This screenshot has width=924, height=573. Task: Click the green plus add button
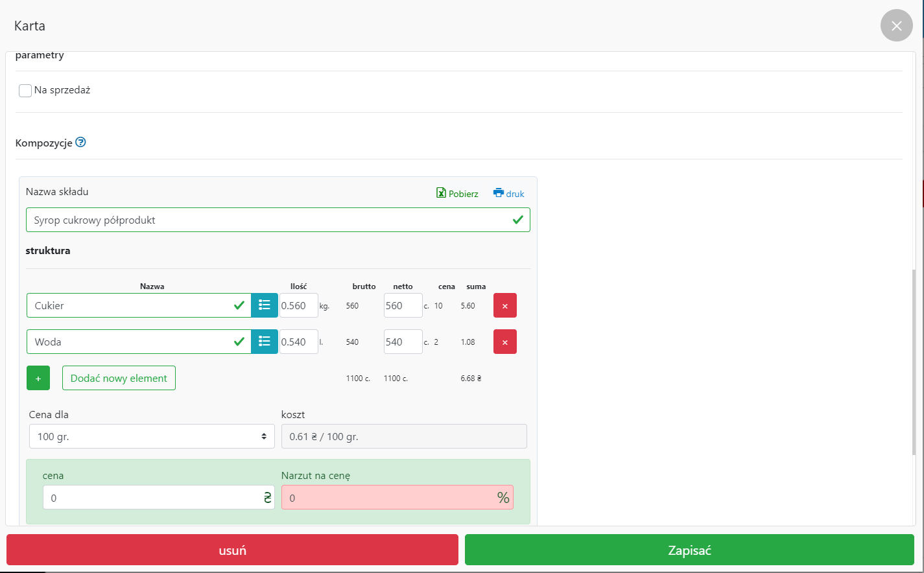pyautogui.click(x=38, y=378)
